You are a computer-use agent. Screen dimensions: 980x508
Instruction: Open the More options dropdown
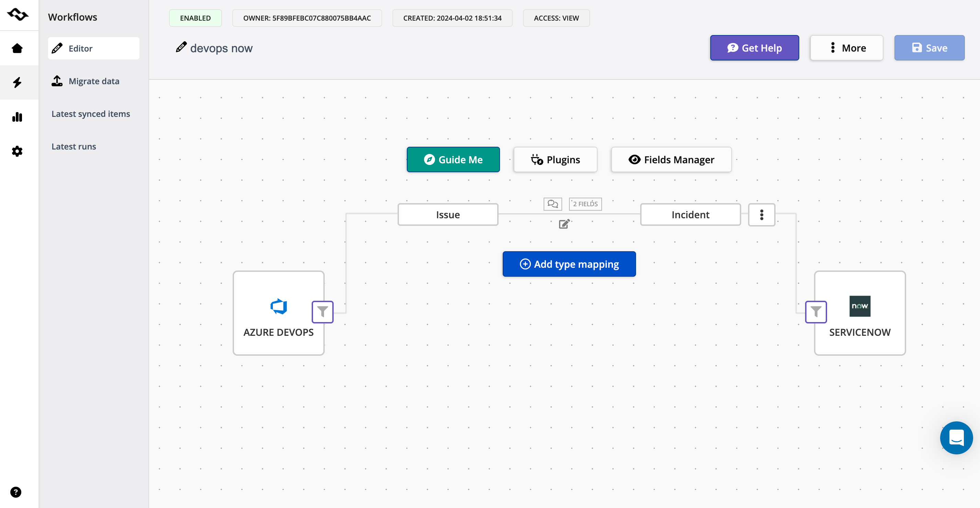[x=846, y=48]
